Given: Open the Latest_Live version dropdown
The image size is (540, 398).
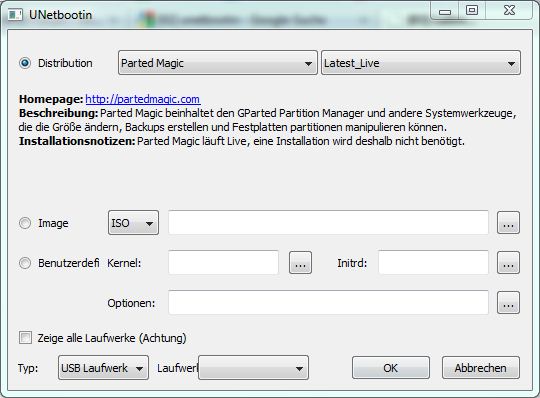Looking at the screenshot, I should 421,63.
